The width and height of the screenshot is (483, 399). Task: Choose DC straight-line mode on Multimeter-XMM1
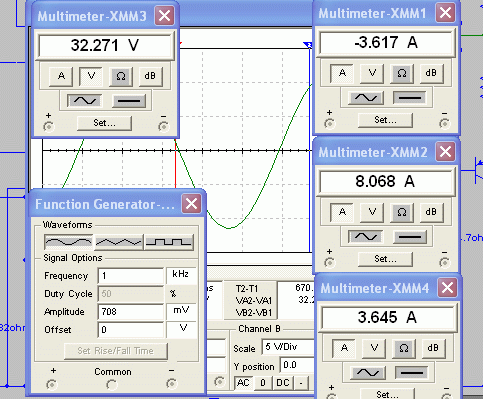pos(410,98)
